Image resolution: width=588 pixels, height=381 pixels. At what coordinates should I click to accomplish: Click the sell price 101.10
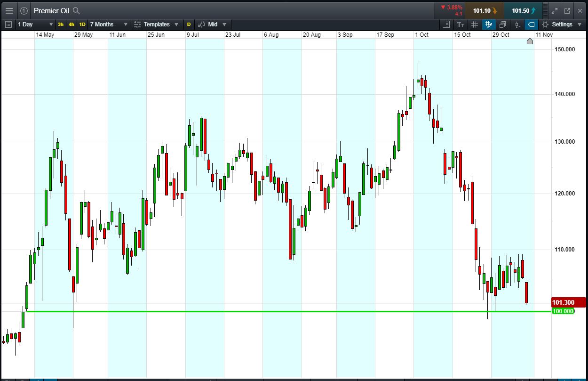tap(485, 10)
